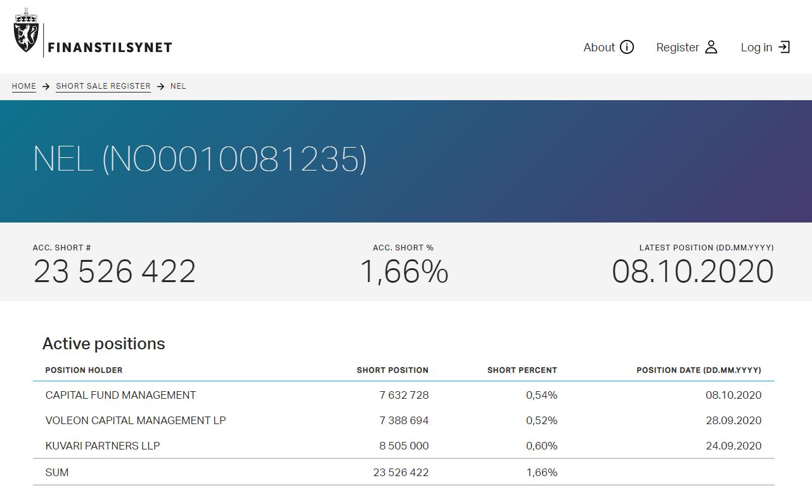Click the NEL (NO0010081235) page heading
812x504 pixels.
pyautogui.click(x=200, y=158)
